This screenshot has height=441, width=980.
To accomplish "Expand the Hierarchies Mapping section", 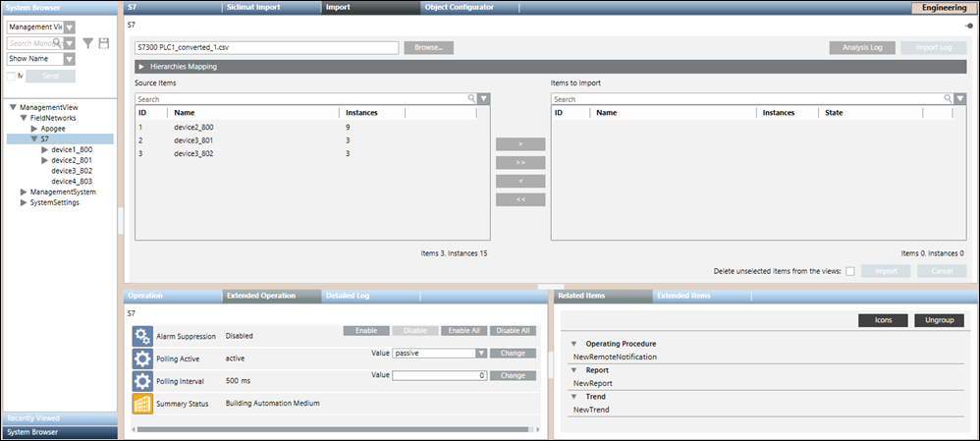I will [141, 67].
